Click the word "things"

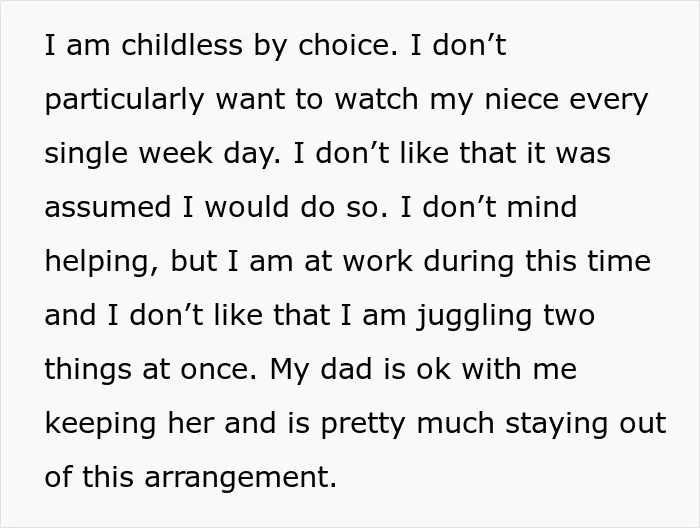[x=88, y=370]
